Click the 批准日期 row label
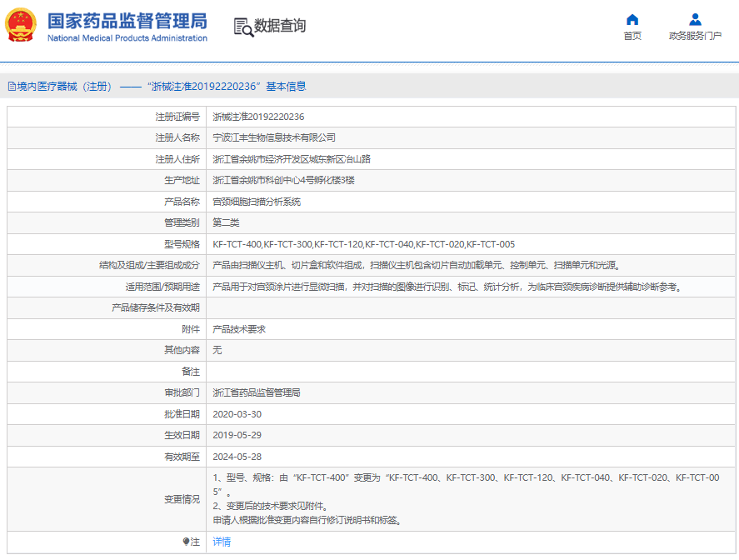The image size is (739, 560). [182, 414]
